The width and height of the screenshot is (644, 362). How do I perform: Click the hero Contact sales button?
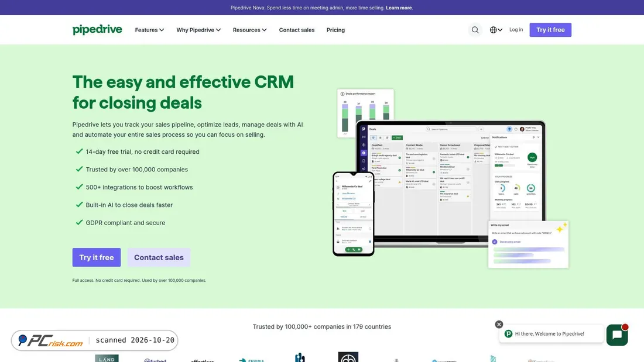[x=159, y=257]
